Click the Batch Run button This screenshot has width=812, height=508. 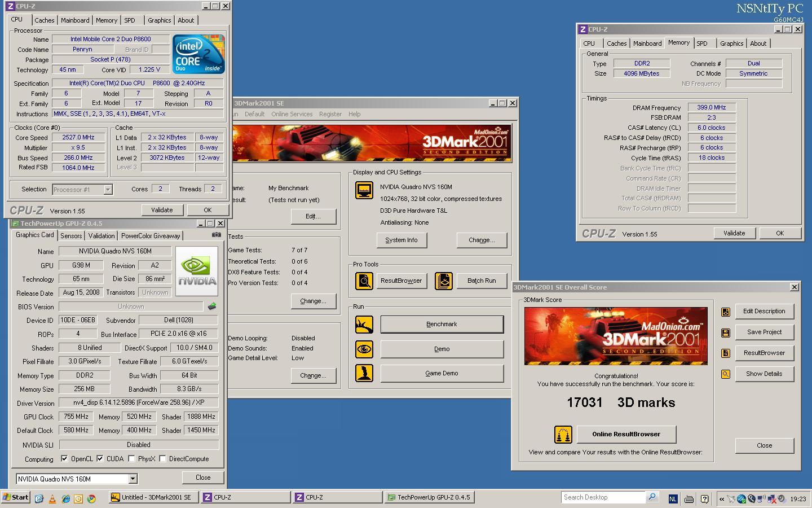(482, 281)
